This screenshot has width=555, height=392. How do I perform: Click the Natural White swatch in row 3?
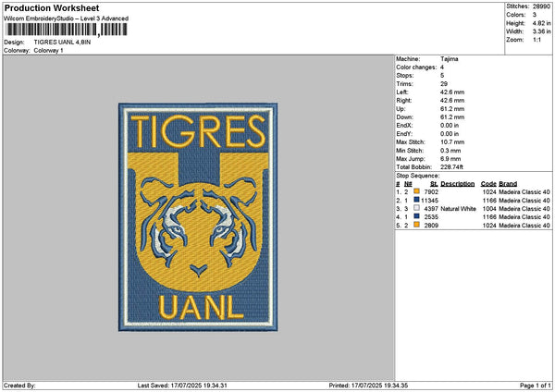click(x=416, y=208)
